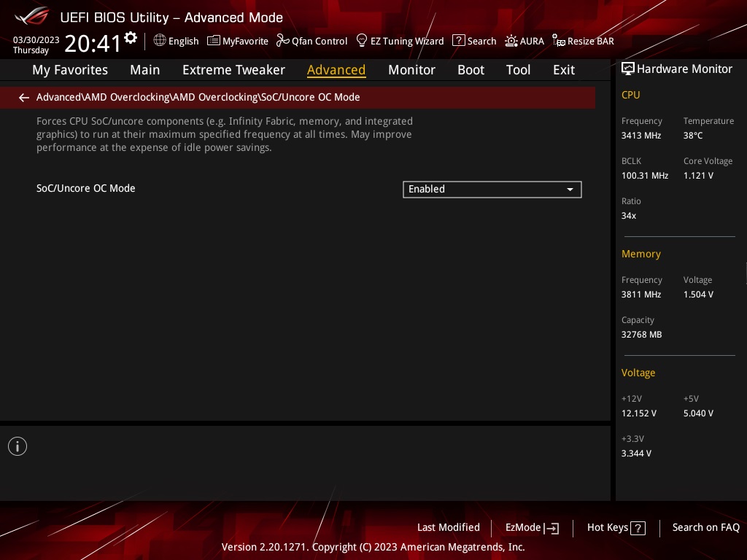The width and height of the screenshot is (747, 560).
Task: Open MyFavorite list icon
Action: (214, 41)
